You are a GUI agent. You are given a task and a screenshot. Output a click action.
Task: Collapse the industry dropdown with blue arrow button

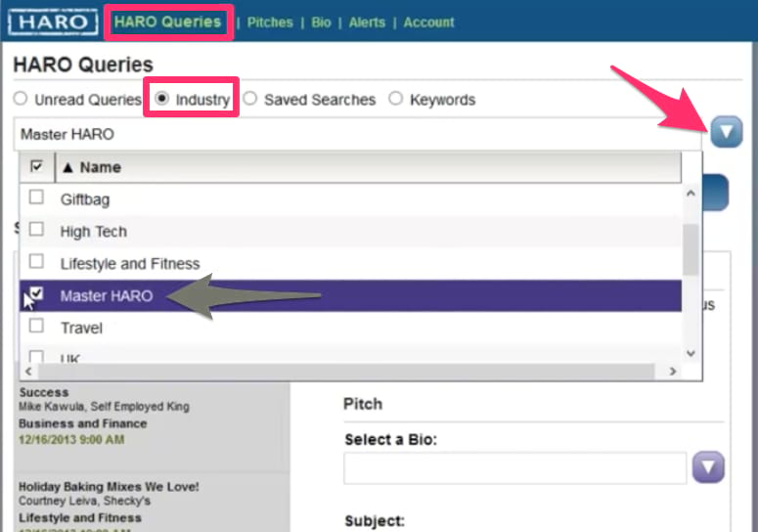tap(726, 131)
